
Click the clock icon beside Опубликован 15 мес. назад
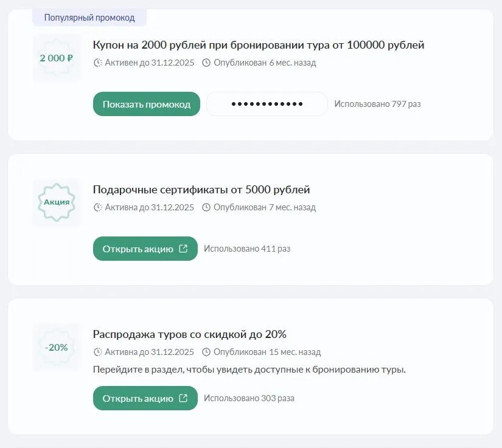(206, 352)
